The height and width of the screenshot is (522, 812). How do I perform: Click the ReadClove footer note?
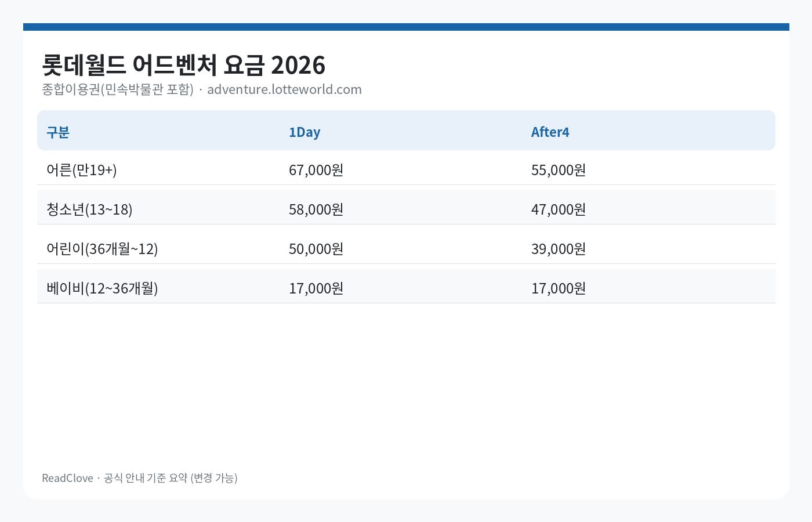140,478
